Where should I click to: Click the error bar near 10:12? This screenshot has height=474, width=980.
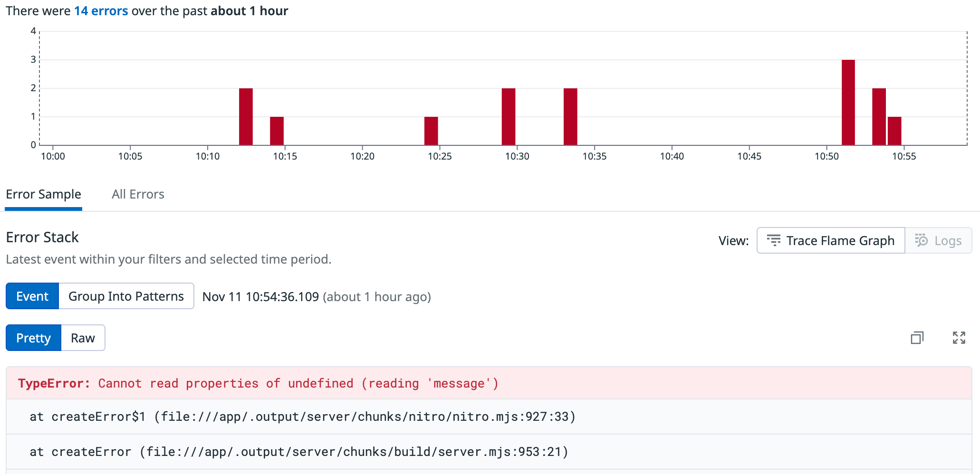point(246,116)
